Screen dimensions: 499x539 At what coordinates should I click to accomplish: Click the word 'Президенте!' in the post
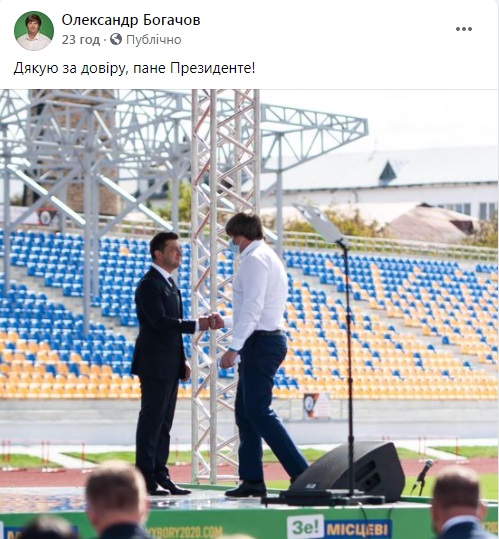click(212, 68)
